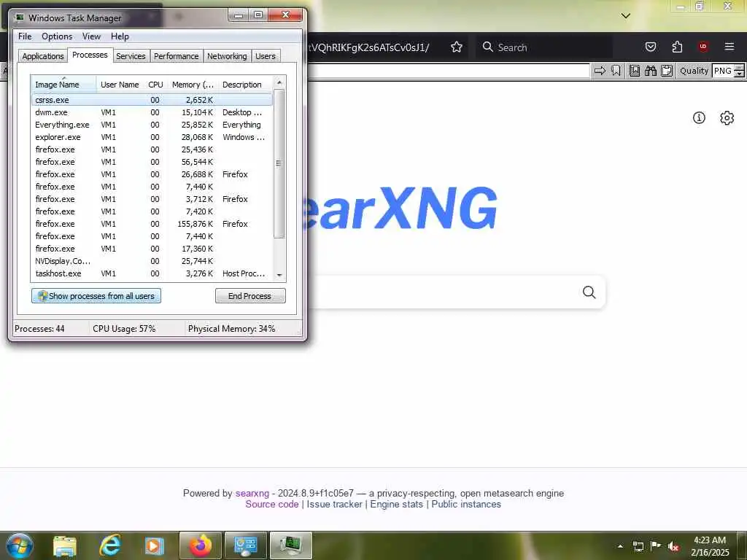Show hidden tray icons arrow
Image resolution: width=747 pixels, height=560 pixels.
(x=620, y=546)
